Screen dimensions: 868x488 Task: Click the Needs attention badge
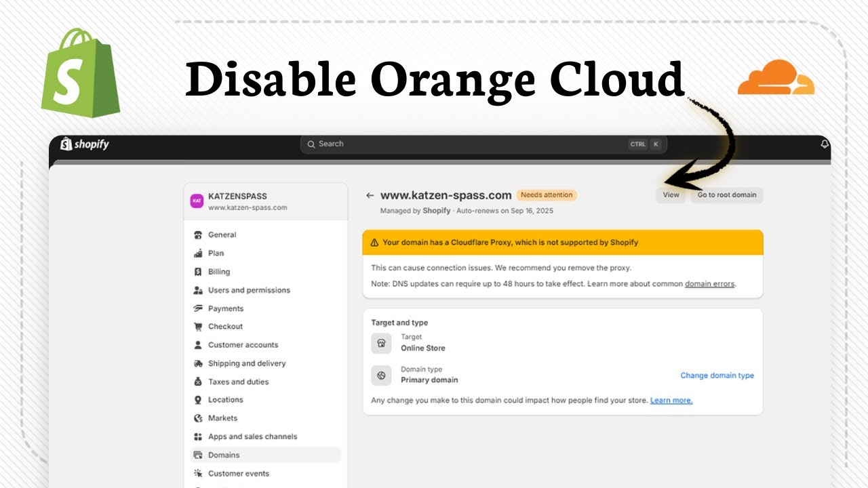[547, 195]
